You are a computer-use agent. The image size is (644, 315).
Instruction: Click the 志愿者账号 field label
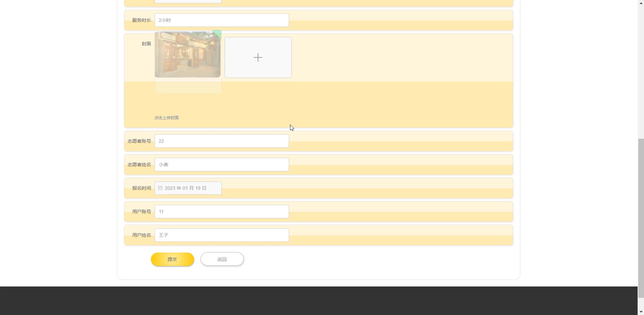(139, 141)
